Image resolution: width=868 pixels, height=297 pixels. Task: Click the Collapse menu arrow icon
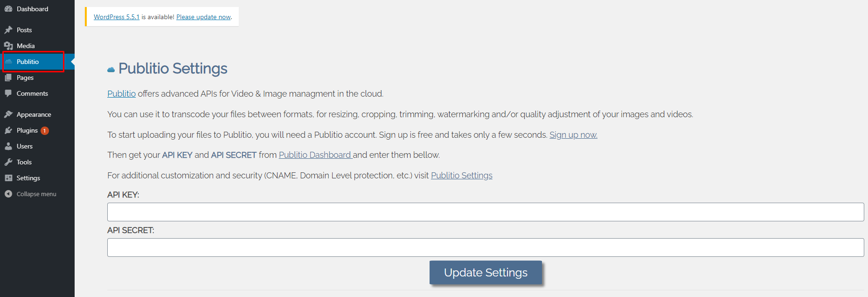coord(8,194)
